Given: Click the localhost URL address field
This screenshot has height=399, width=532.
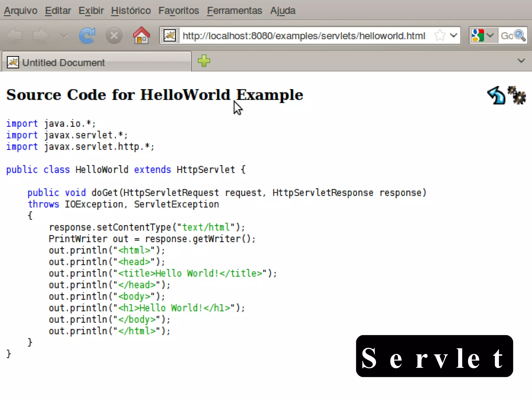Looking at the screenshot, I should [304, 36].
